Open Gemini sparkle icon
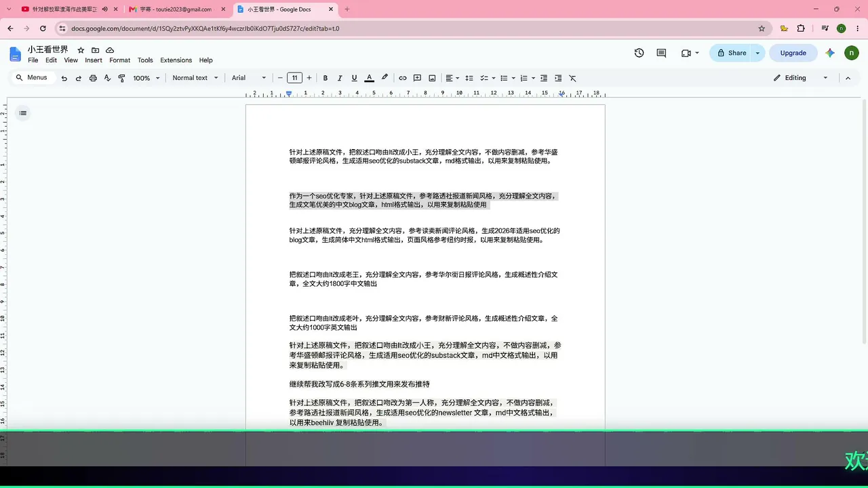 click(x=830, y=53)
